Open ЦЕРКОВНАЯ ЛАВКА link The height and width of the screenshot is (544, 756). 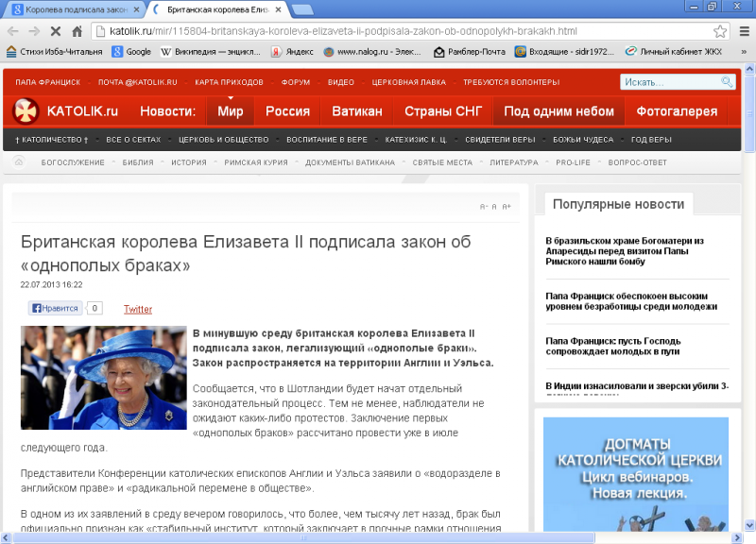[409, 82]
